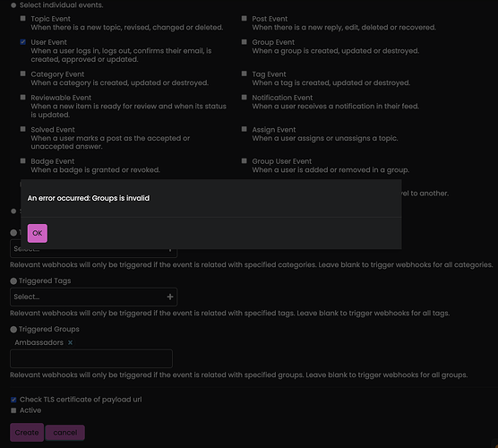This screenshot has height=448, width=498.
Task: Click the Create webhook button
Action: pos(27,433)
